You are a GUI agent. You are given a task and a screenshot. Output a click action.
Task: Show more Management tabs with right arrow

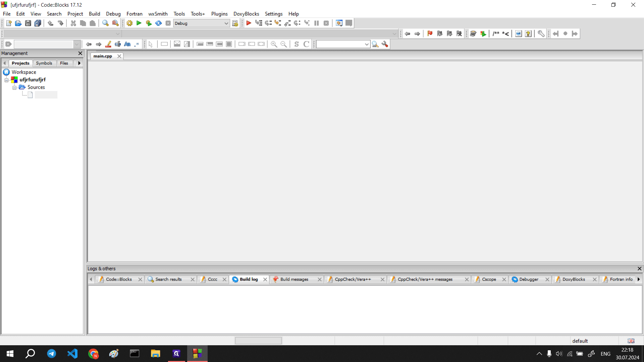point(79,63)
